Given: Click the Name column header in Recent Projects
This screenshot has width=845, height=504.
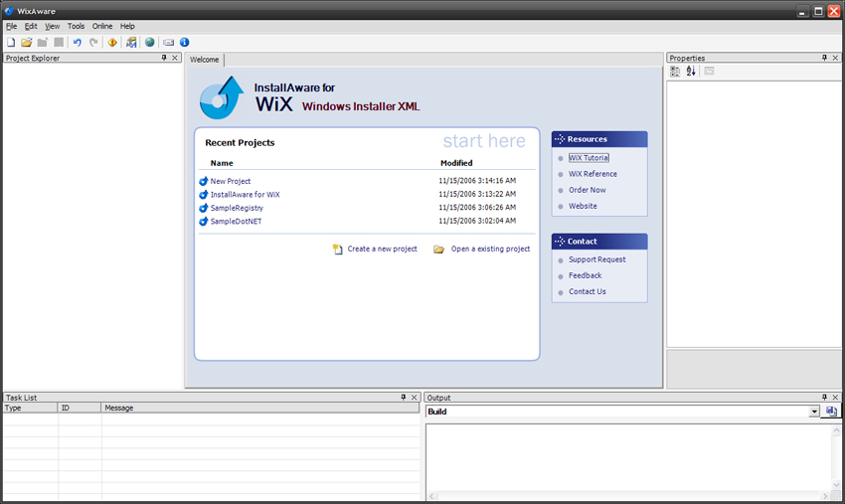Looking at the screenshot, I should tap(222, 163).
